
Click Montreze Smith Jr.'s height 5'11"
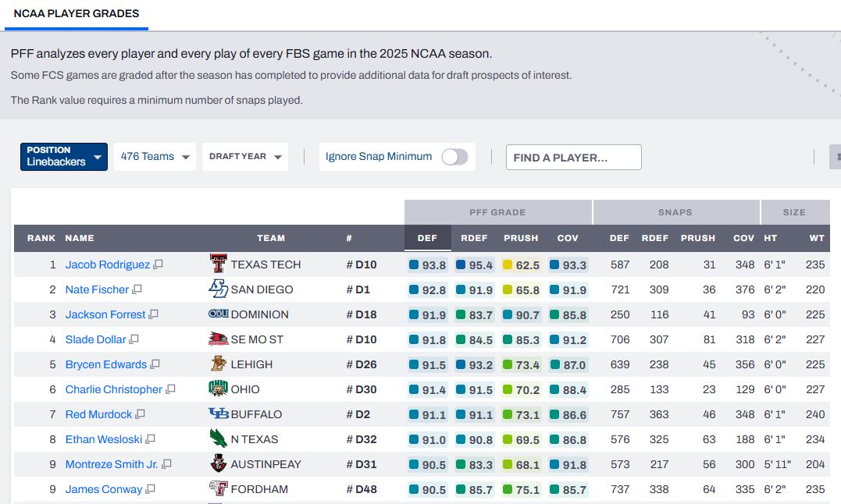click(x=777, y=464)
